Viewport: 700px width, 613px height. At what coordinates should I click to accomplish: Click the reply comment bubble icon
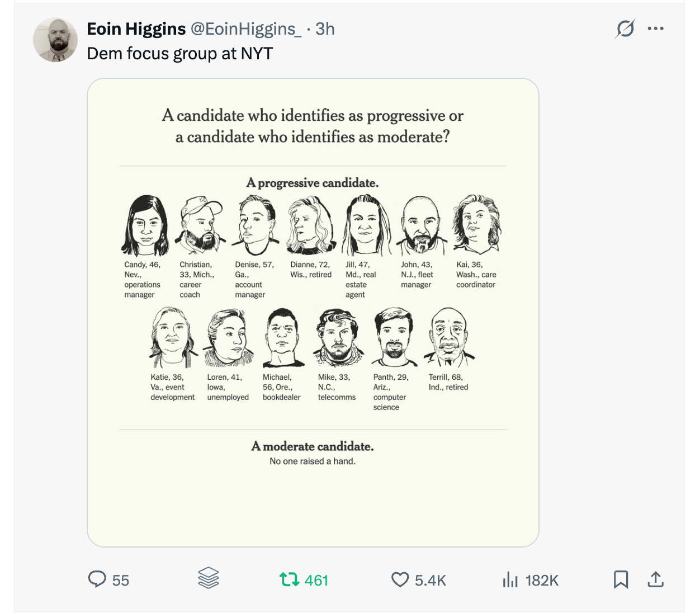(x=97, y=579)
